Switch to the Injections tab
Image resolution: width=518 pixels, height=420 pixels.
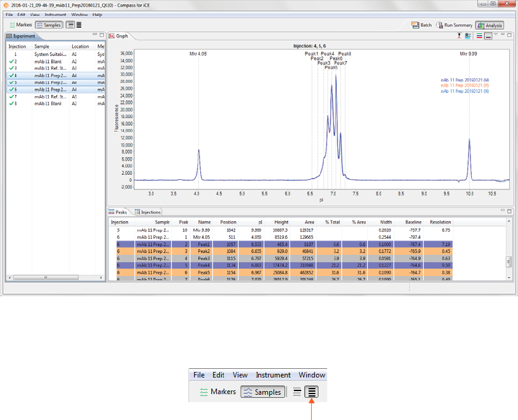coord(148,212)
